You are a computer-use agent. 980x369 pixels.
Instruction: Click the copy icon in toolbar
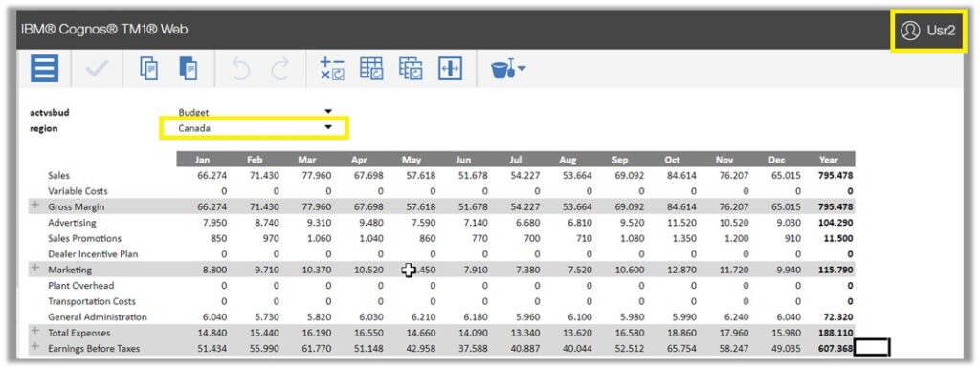[x=149, y=69]
